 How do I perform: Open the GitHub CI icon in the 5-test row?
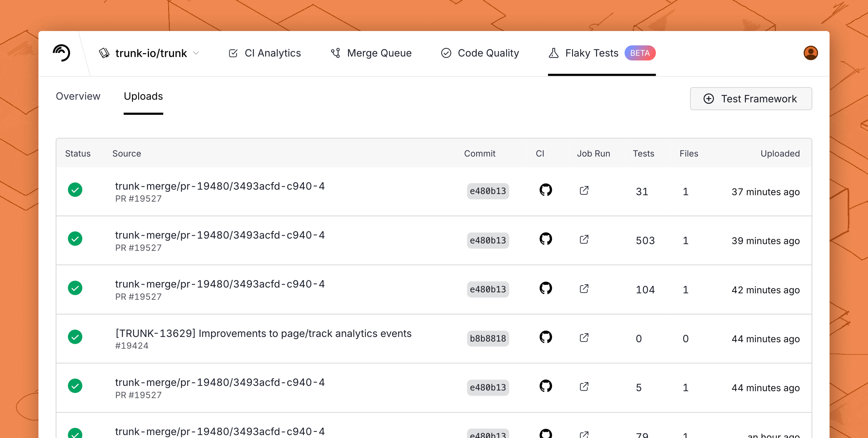(x=546, y=386)
